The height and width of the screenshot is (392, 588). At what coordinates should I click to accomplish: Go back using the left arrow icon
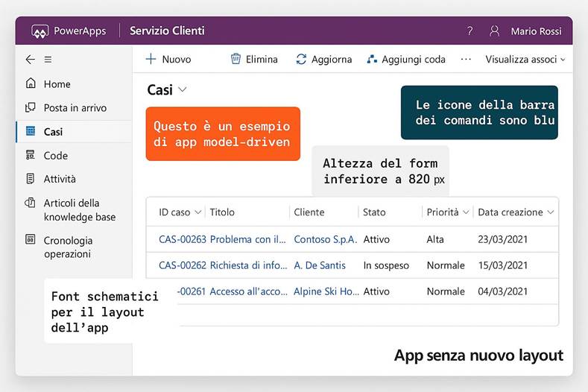pyautogui.click(x=30, y=60)
